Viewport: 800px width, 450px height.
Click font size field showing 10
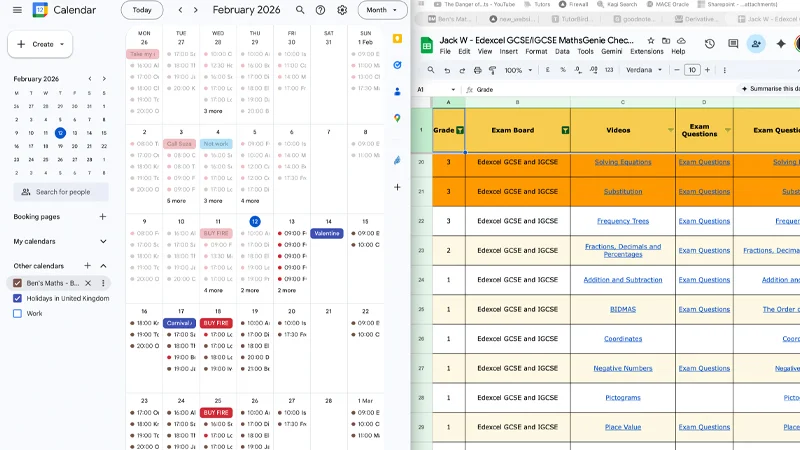[x=692, y=70]
